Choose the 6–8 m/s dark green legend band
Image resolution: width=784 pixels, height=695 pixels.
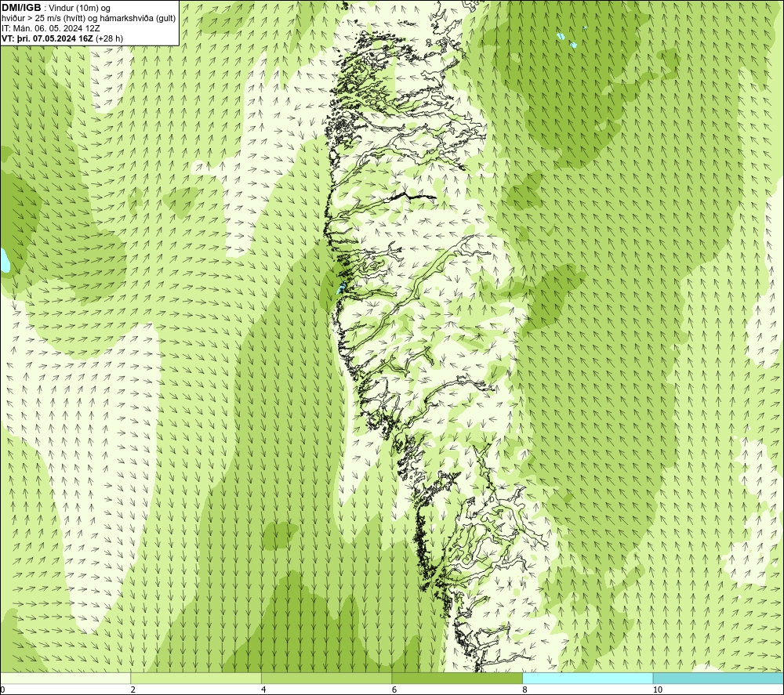(457, 678)
